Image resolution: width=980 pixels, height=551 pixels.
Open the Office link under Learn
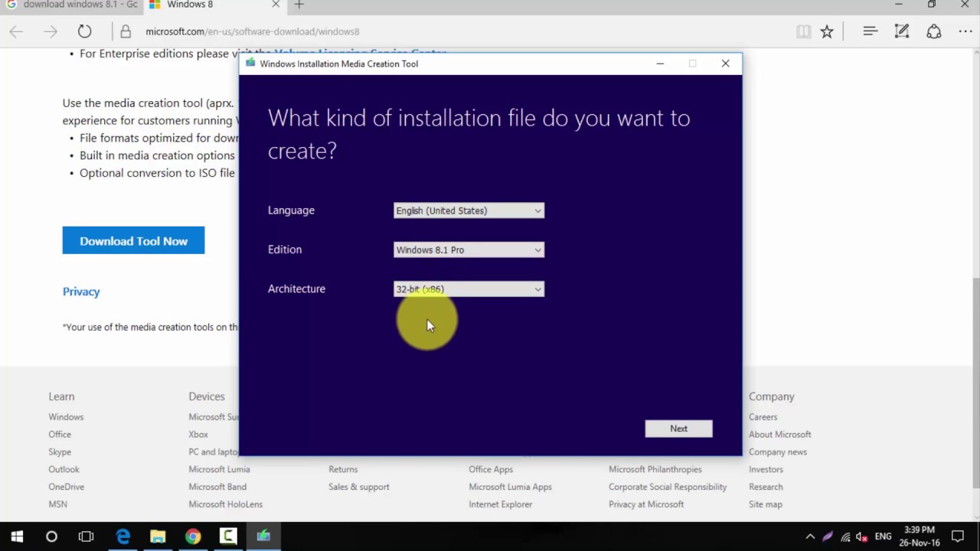point(60,435)
